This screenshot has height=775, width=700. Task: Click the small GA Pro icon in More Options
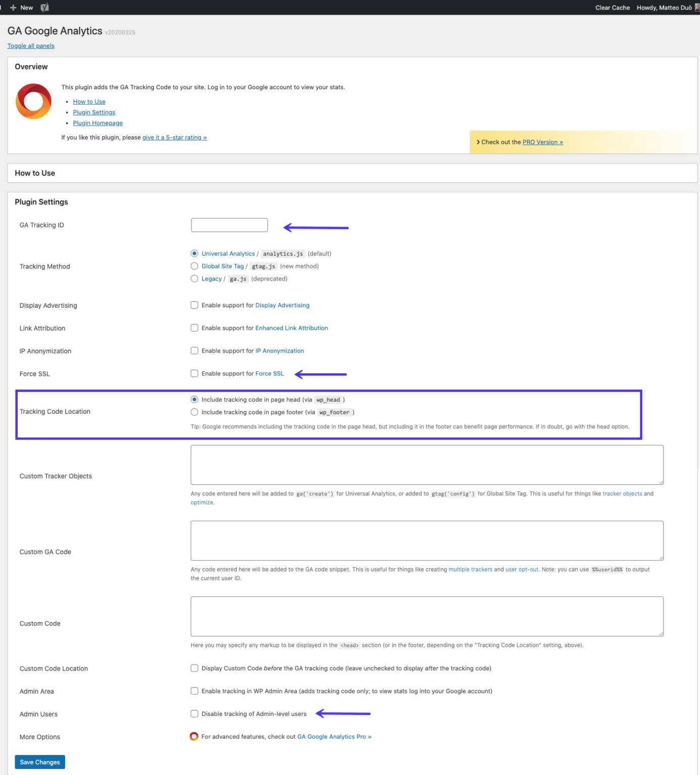point(194,737)
